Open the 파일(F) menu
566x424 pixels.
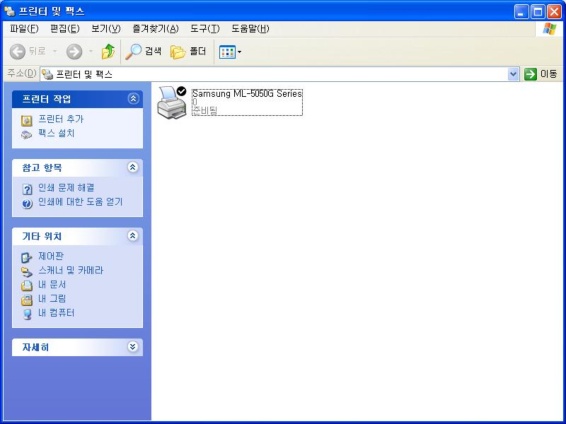24,29
